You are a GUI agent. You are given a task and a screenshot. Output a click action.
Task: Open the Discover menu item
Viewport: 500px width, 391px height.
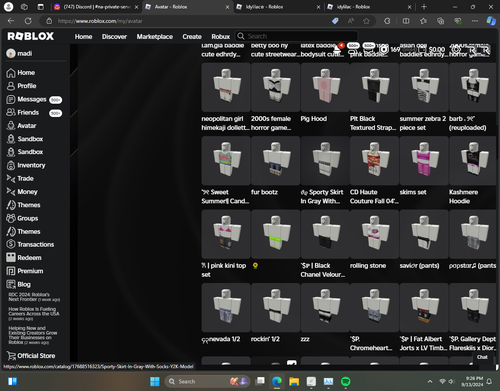point(114,37)
